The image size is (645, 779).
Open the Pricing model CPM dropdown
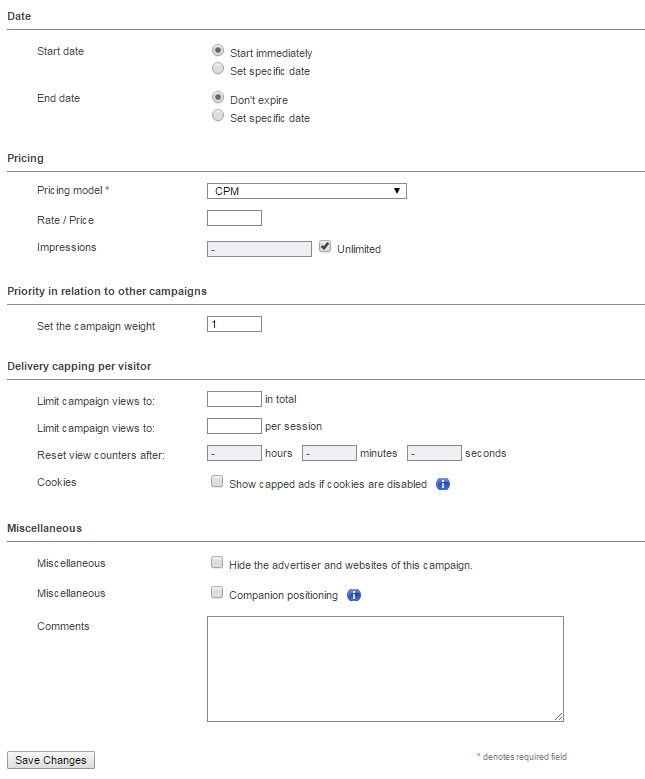pyautogui.click(x=307, y=191)
